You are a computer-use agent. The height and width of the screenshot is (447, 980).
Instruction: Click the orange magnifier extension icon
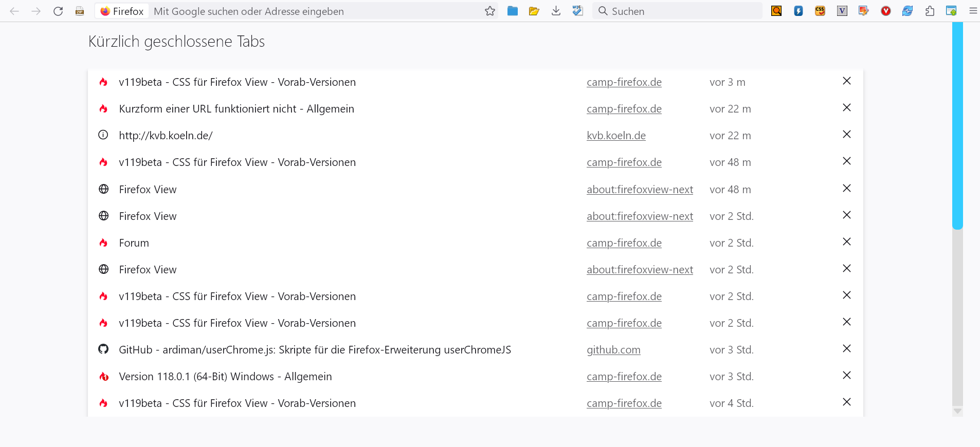click(x=776, y=11)
